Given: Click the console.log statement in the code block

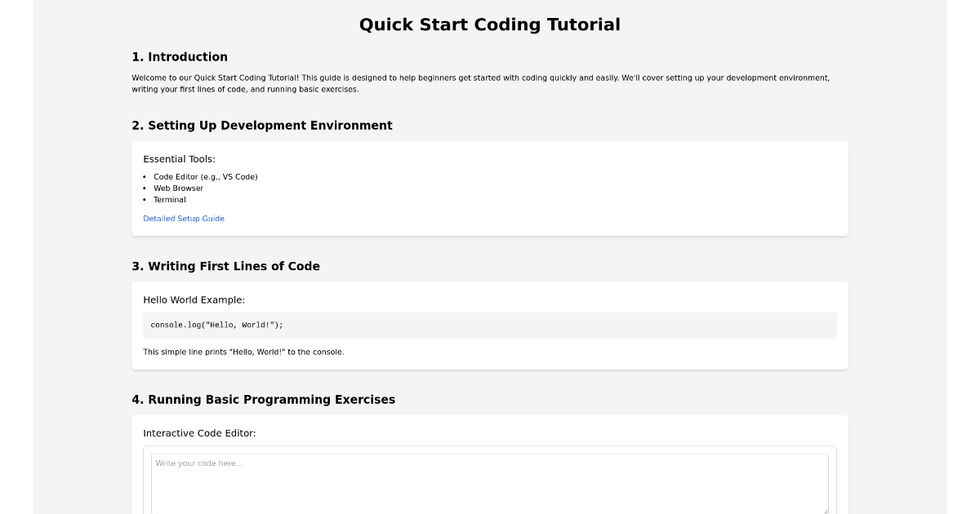Looking at the screenshot, I should 216,325.
